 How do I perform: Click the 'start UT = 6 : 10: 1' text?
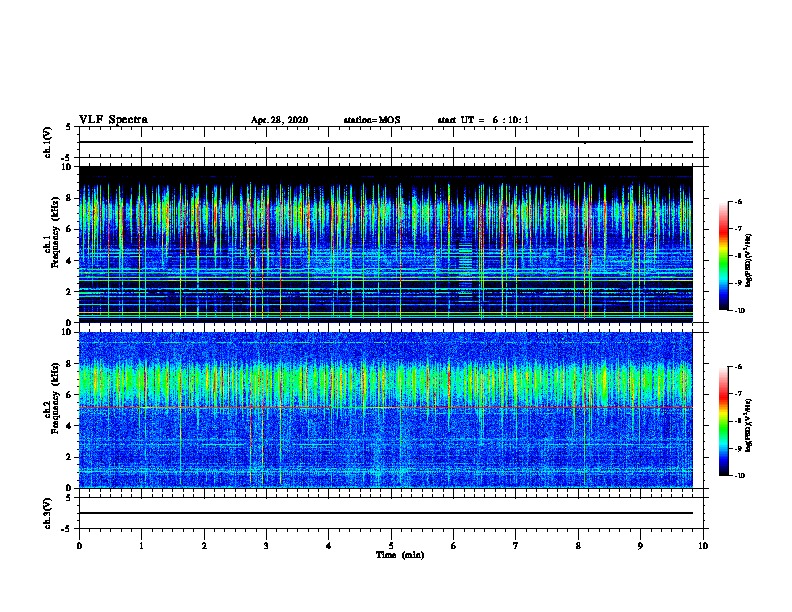(x=483, y=120)
